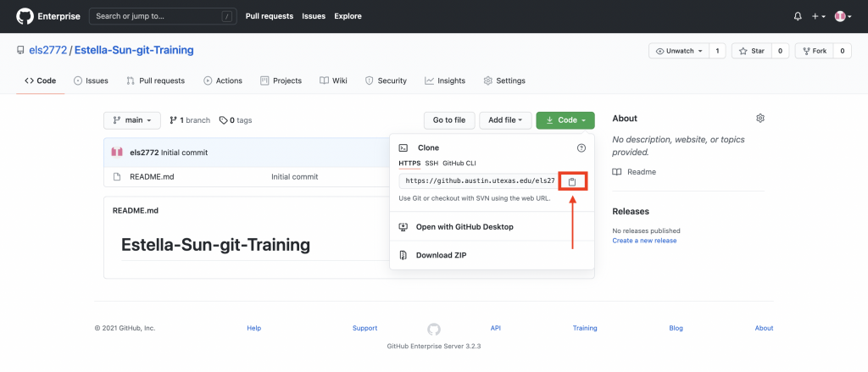Collapse the green Code dropdown
Screen dimensions: 868x372
pyautogui.click(x=565, y=120)
